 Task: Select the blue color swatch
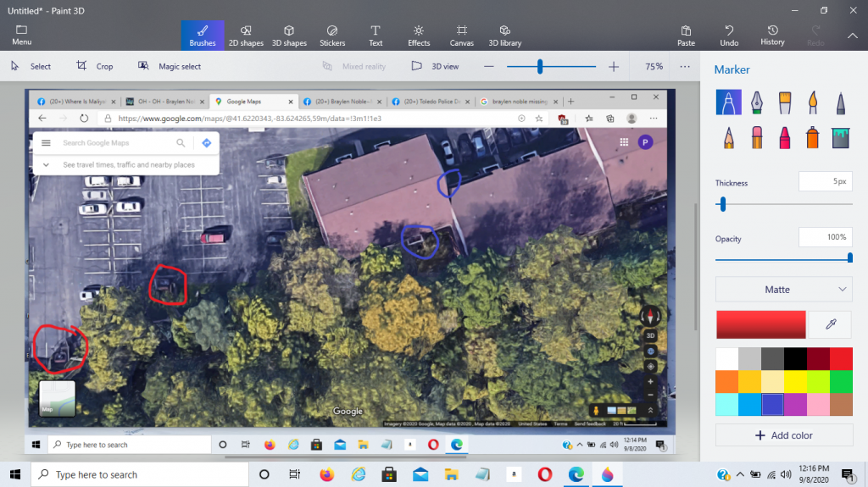click(x=772, y=405)
